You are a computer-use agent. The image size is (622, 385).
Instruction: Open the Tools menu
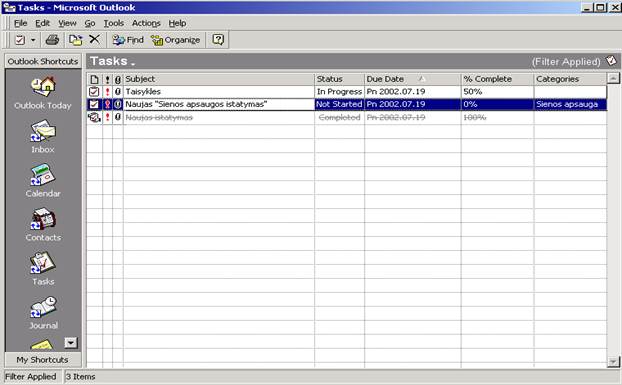114,23
